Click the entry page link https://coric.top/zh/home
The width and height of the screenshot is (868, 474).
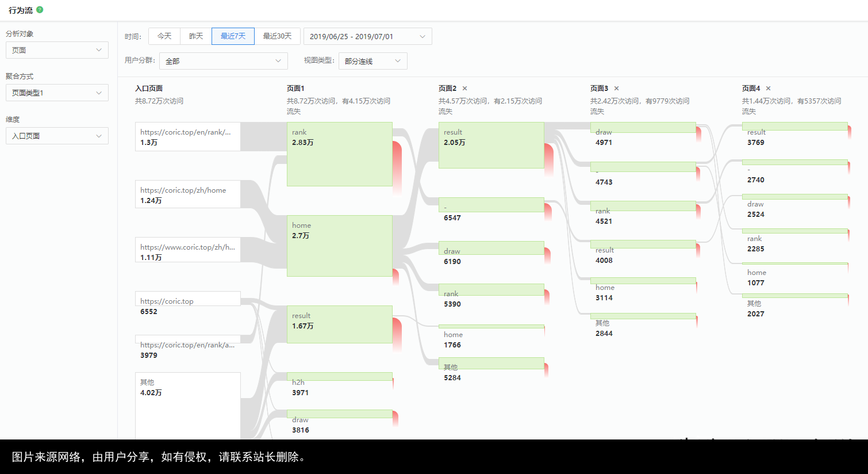187,194
